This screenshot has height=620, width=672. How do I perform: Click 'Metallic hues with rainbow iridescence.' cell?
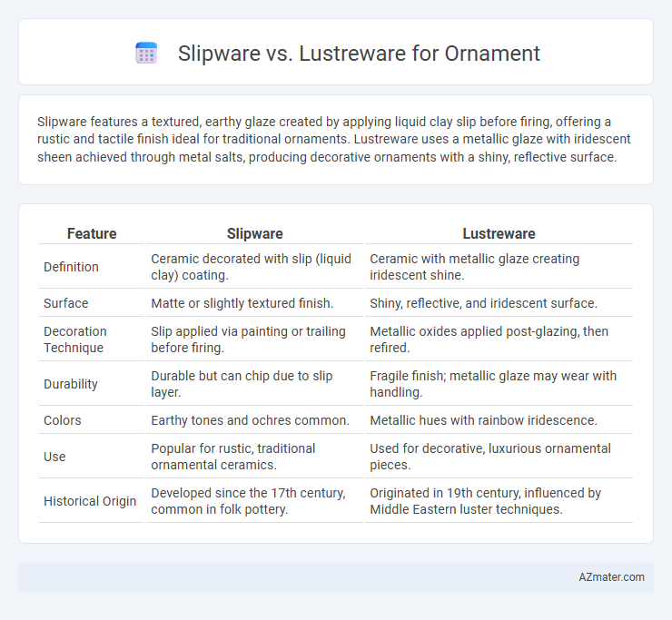click(x=499, y=420)
